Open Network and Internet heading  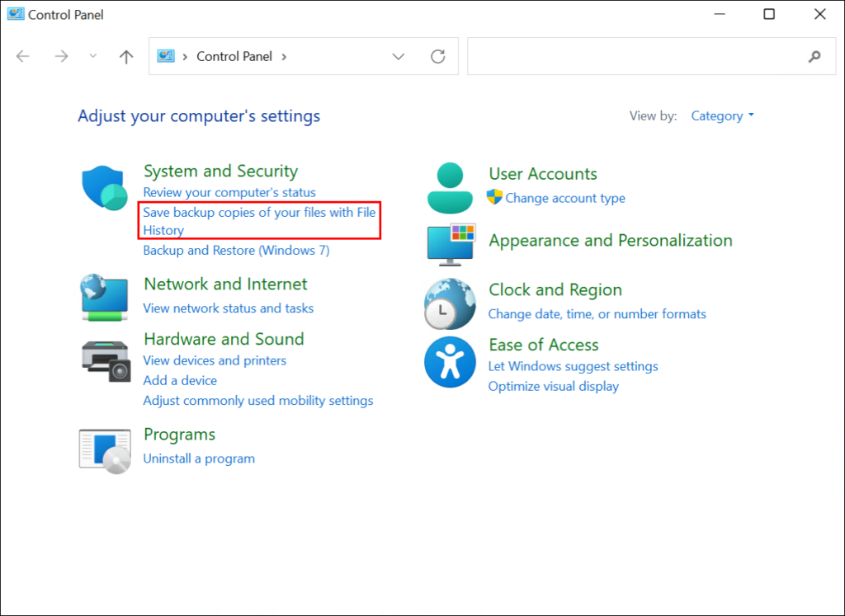[x=225, y=284]
